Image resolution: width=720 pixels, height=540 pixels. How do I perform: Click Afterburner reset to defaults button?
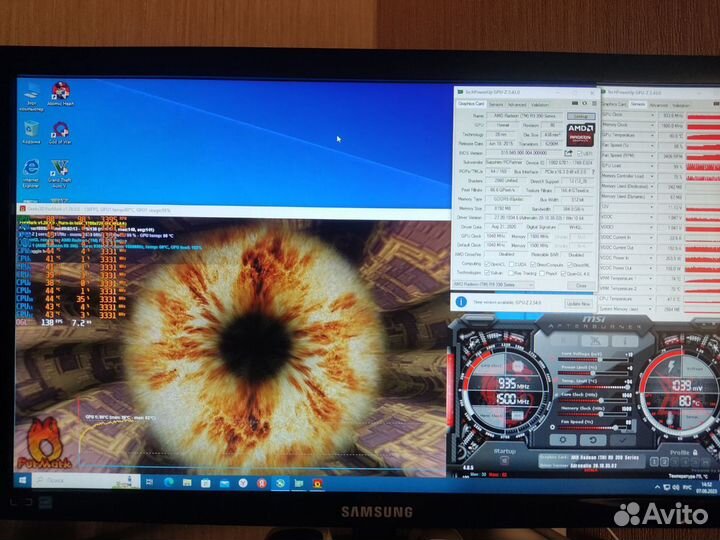point(592,440)
